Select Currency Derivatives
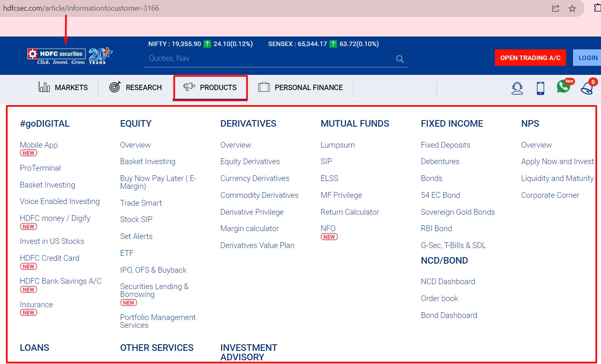Image resolution: width=601 pixels, height=364 pixels. 255,179
